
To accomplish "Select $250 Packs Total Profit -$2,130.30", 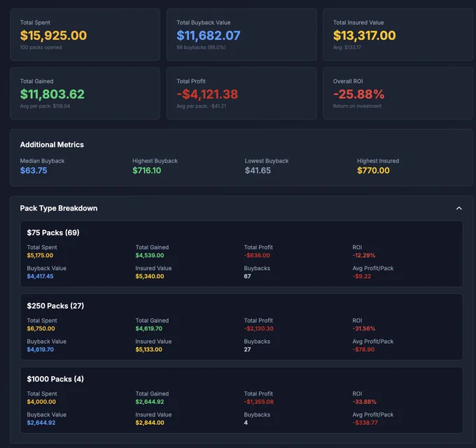I will [258, 328].
